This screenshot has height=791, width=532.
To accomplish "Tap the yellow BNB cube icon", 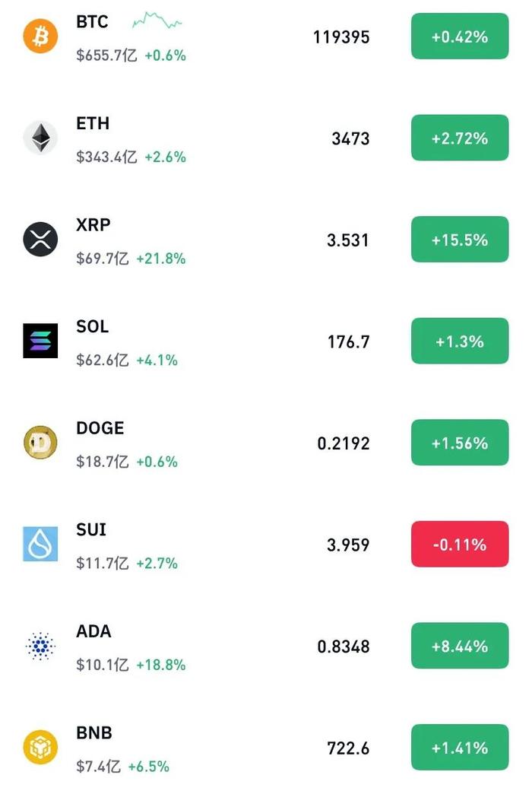I will click(x=40, y=747).
